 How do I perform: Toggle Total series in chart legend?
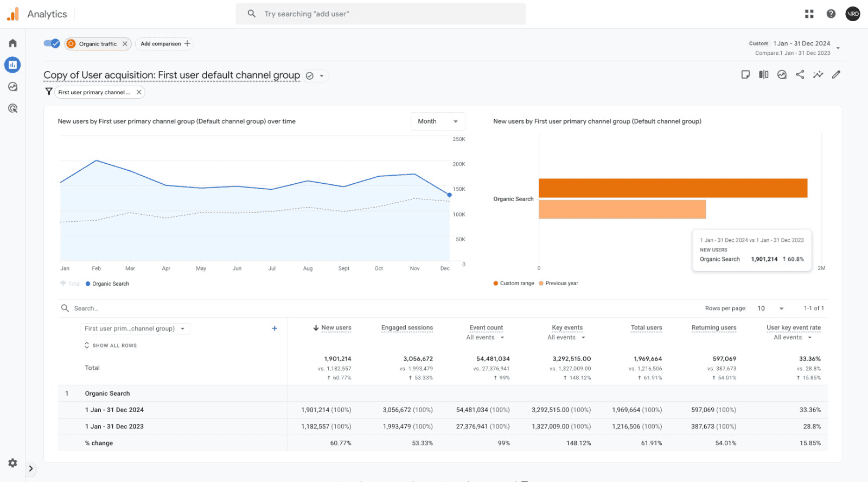[71, 284]
